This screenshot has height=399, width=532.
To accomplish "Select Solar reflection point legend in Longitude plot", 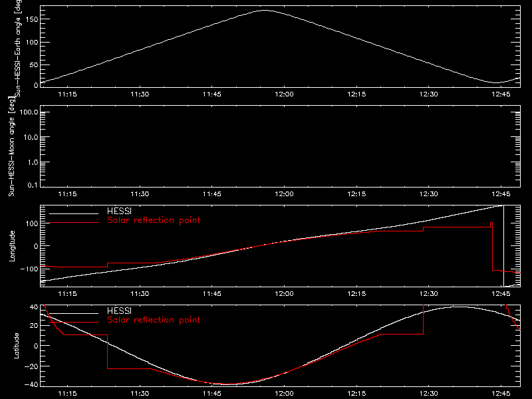I will pos(154,220).
